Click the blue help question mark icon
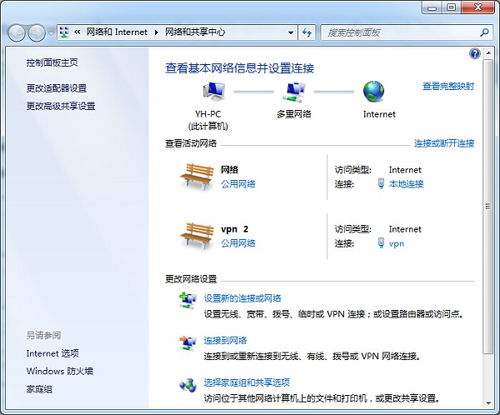Viewport: 500px width, 415px height. click(x=475, y=54)
